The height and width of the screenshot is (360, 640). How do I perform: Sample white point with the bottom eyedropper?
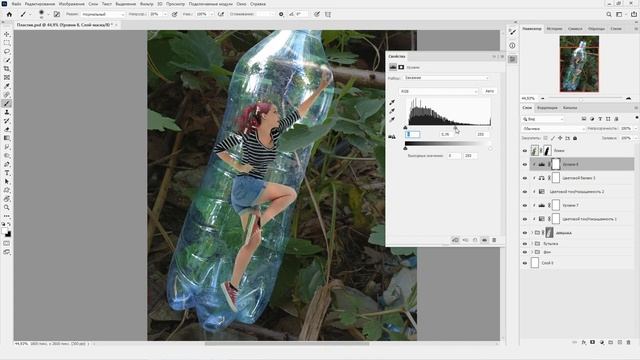[x=392, y=119]
